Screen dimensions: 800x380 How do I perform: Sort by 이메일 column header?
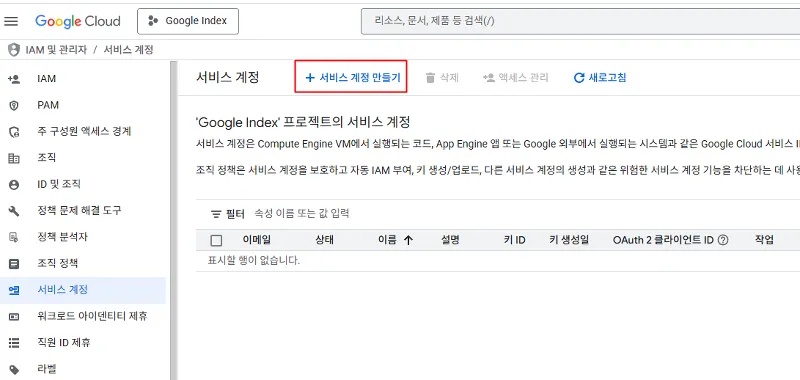coord(257,240)
